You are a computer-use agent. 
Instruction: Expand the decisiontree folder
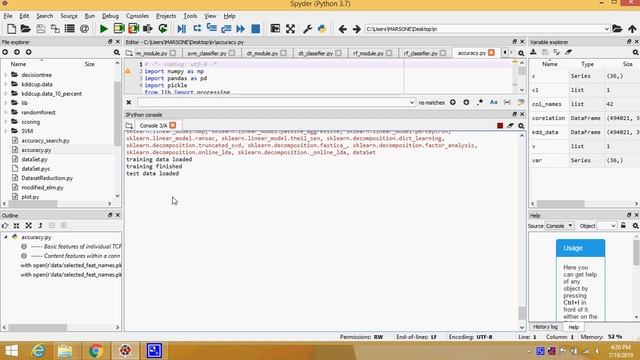[6, 75]
